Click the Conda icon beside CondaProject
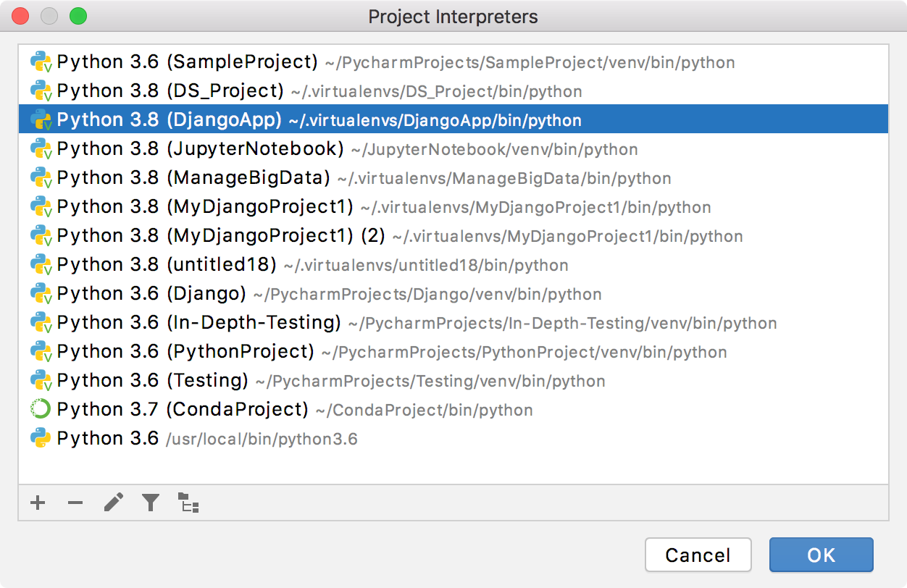The height and width of the screenshot is (588, 907). [41, 409]
